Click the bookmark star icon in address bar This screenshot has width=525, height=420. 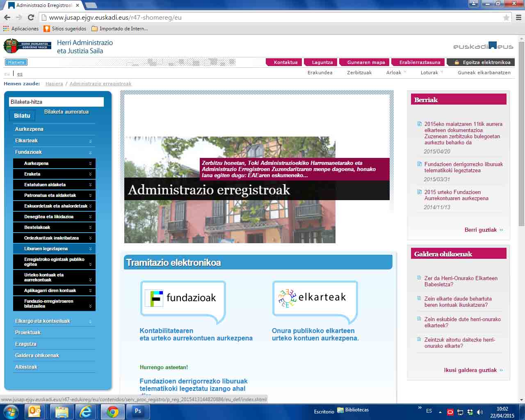506,18
